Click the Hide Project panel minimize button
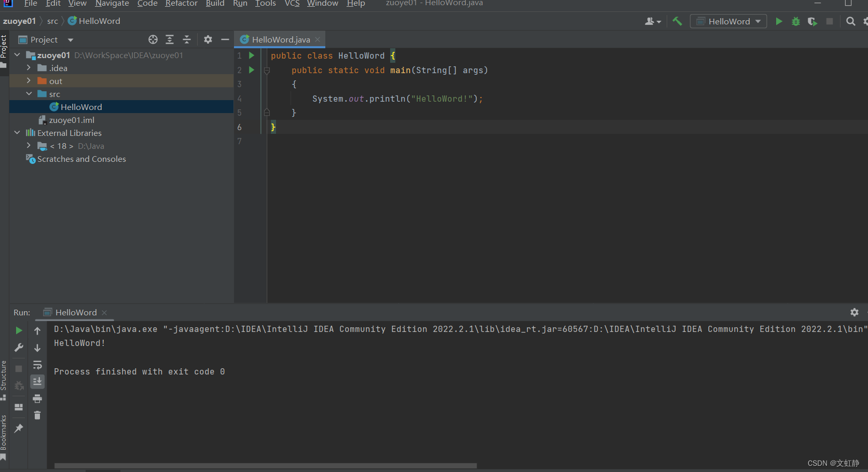The height and width of the screenshot is (472, 868). [x=225, y=39]
